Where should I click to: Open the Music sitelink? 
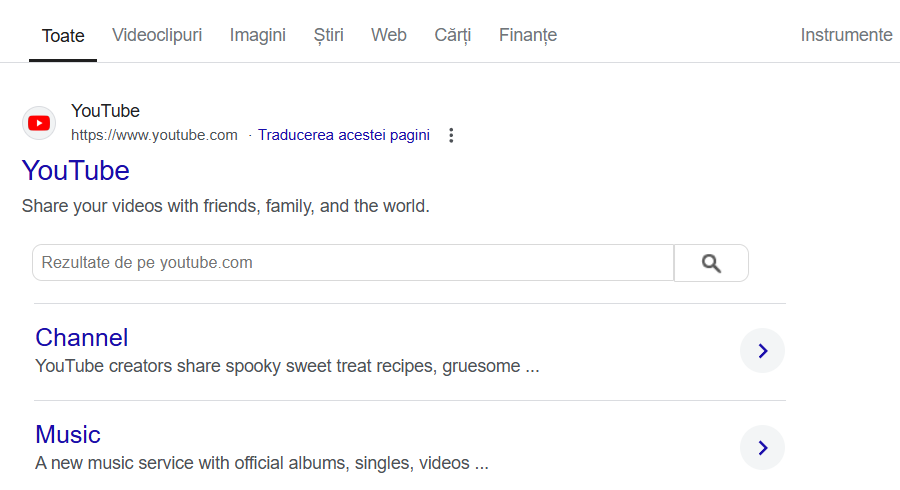click(68, 434)
